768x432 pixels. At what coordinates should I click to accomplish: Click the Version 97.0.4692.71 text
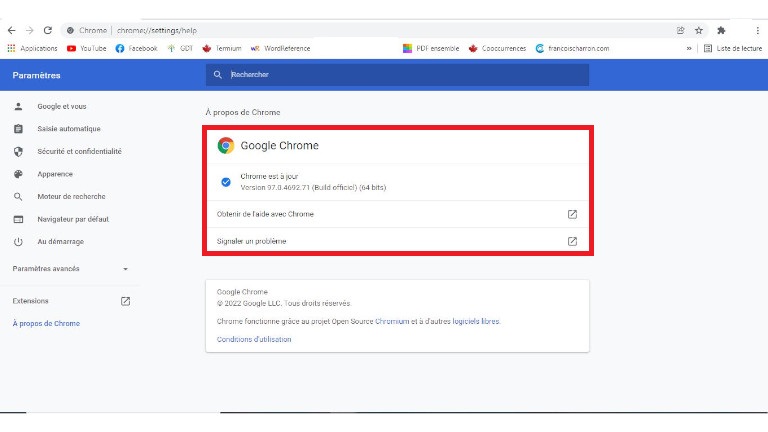coord(313,188)
